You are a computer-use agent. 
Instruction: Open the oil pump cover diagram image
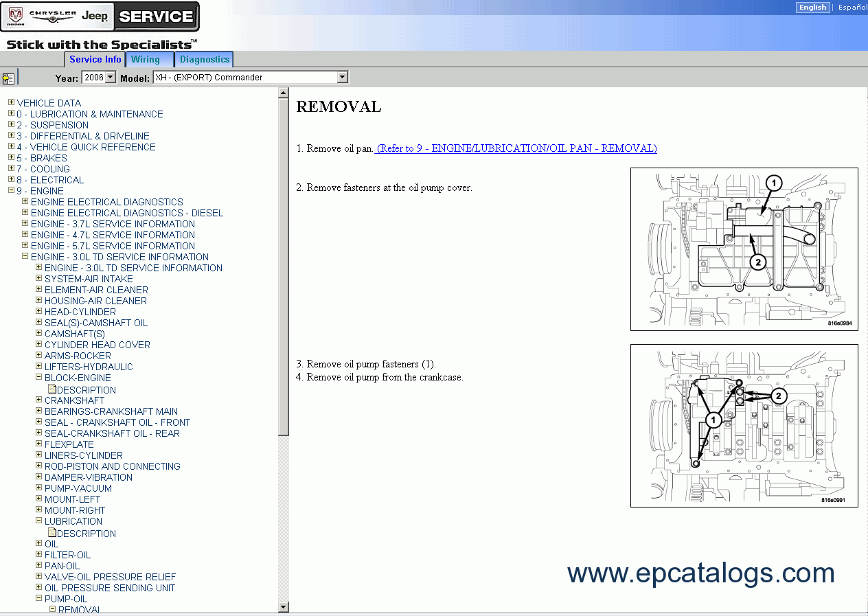coord(744,249)
